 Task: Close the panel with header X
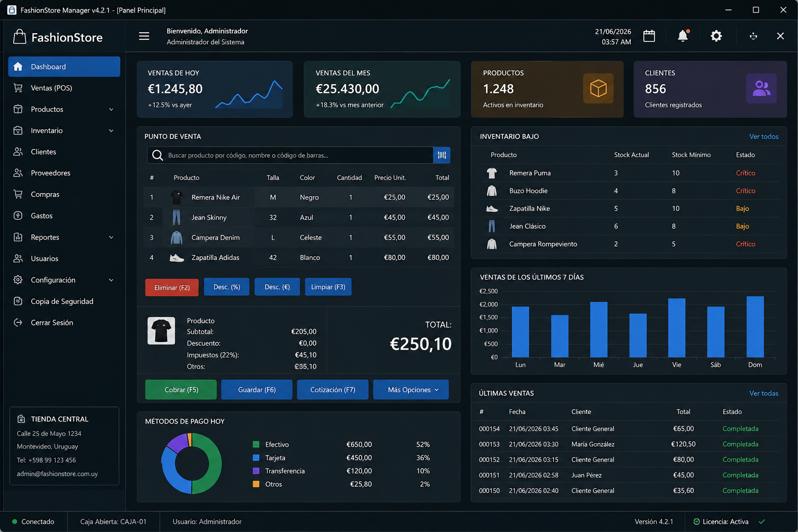click(780, 36)
